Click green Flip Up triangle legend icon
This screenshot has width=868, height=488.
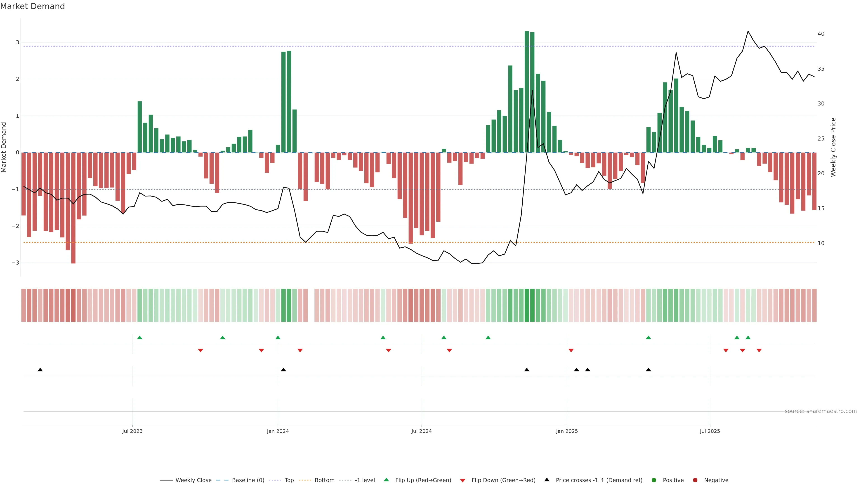pyautogui.click(x=387, y=480)
